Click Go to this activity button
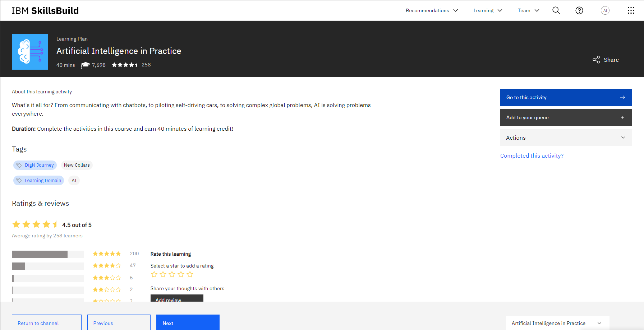This screenshot has width=644, height=330. 566,97
